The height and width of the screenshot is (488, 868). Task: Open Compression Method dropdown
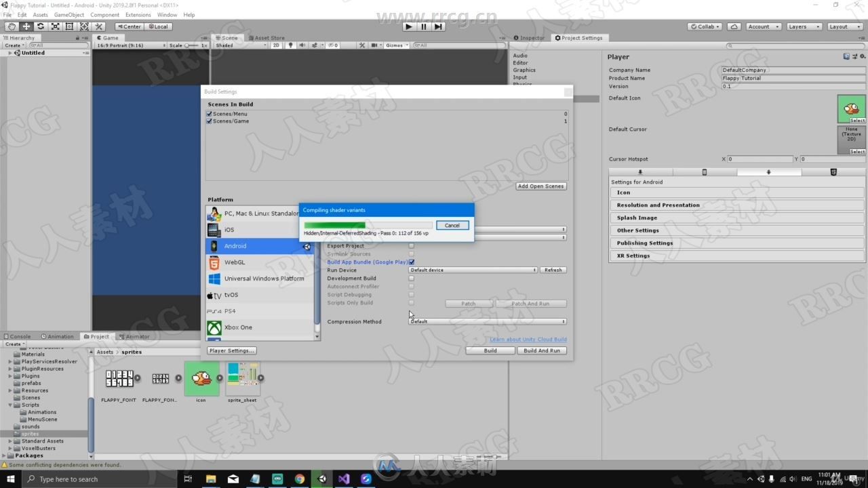coord(488,322)
